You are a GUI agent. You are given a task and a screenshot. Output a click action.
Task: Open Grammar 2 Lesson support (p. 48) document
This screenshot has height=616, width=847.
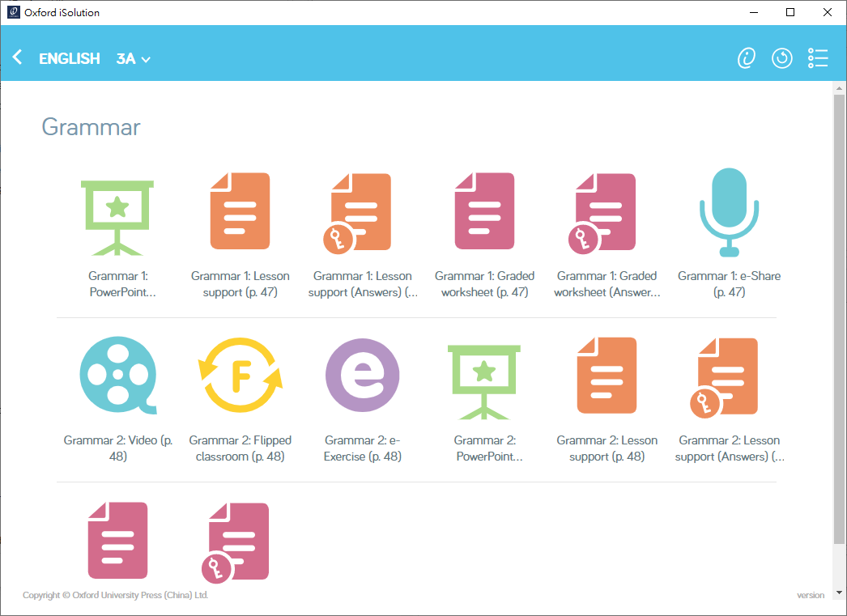pos(607,376)
